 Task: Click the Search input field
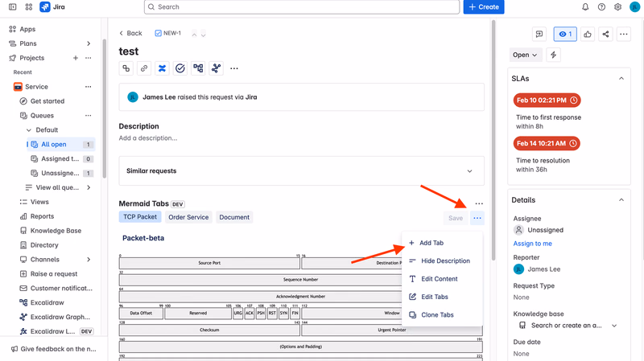(x=302, y=7)
